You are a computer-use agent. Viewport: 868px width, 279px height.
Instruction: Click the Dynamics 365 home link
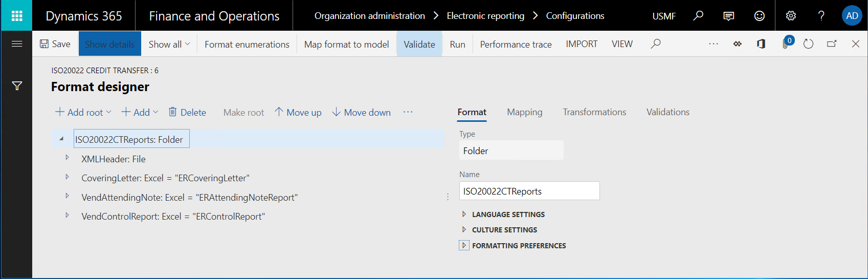point(84,16)
